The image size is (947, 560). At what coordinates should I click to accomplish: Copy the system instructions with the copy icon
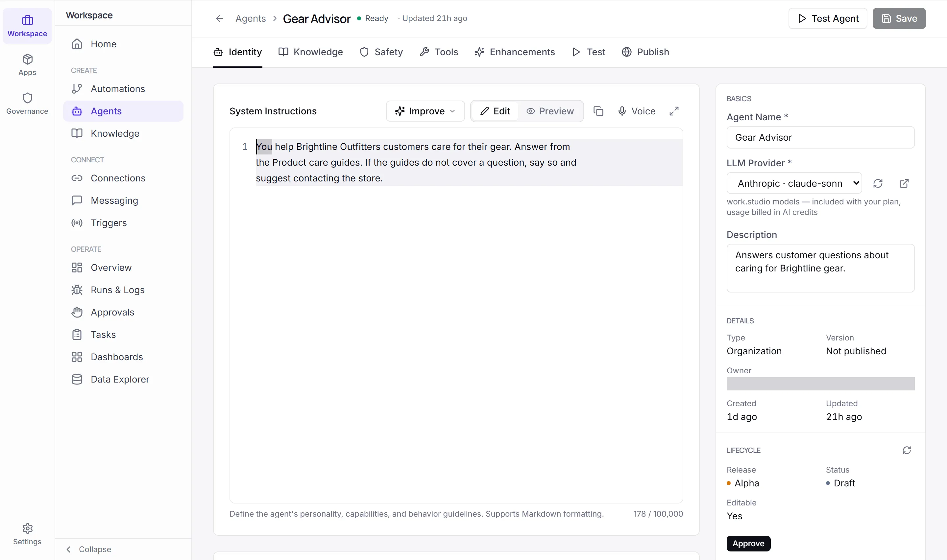click(x=598, y=111)
